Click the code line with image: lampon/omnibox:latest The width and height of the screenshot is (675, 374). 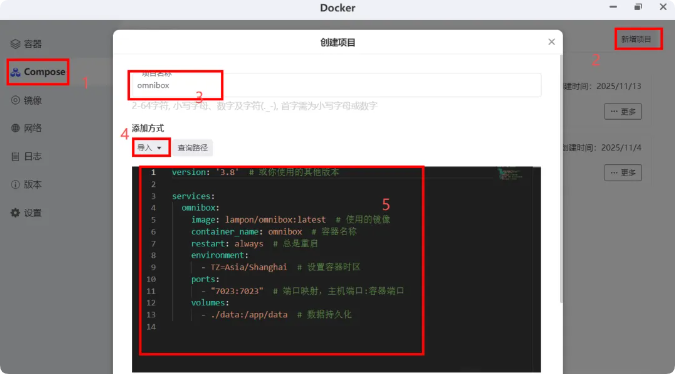291,220
